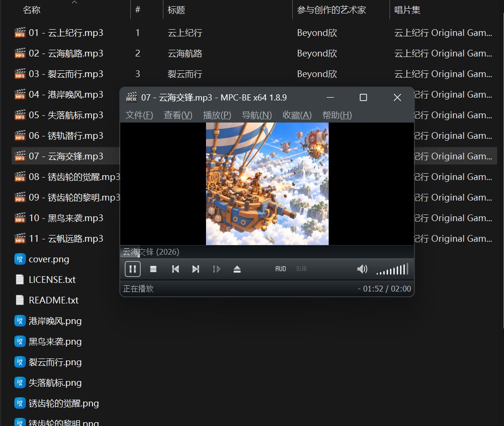
Task: Pause playback in MPC-BE
Action: (132, 269)
